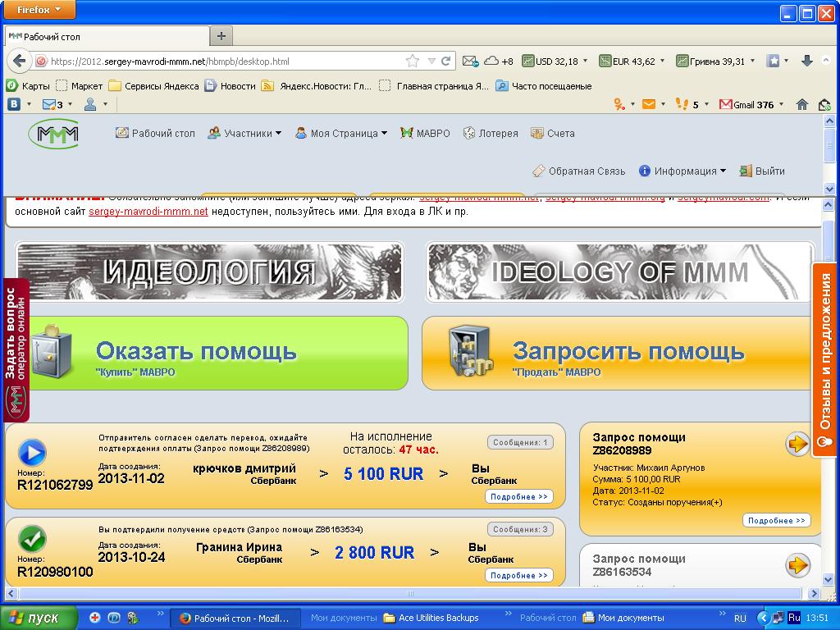This screenshot has height=630, width=840.
Task: Click the footsteps icon with 5
Action: (x=687, y=104)
